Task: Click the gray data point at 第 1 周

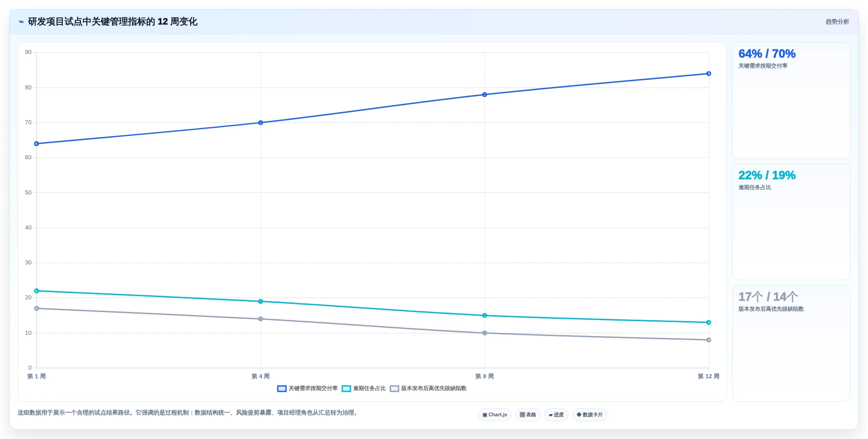Action: [37, 309]
